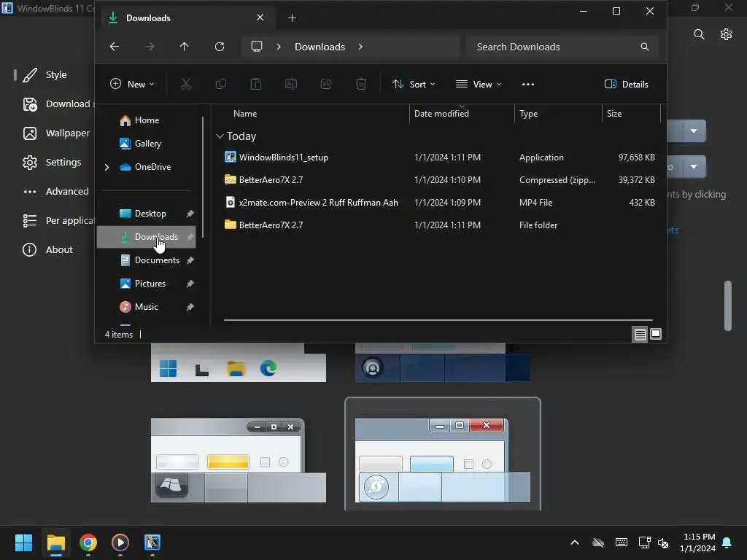Launch Google Chrome from the taskbar

coord(88,542)
